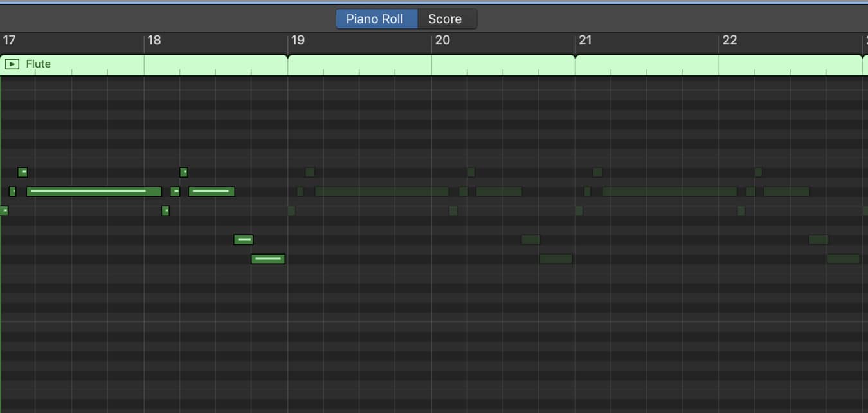
Task: Click bar number 21 on the ruler
Action: click(x=586, y=40)
